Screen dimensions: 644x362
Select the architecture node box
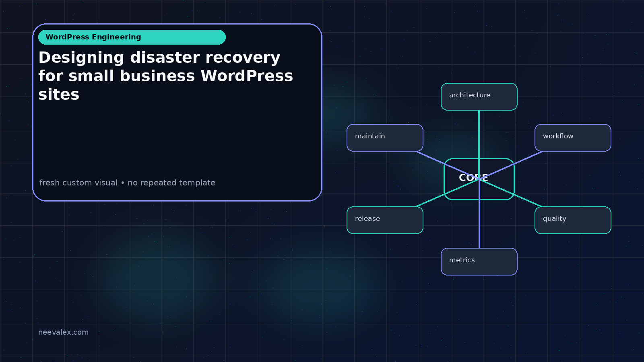coord(479,97)
